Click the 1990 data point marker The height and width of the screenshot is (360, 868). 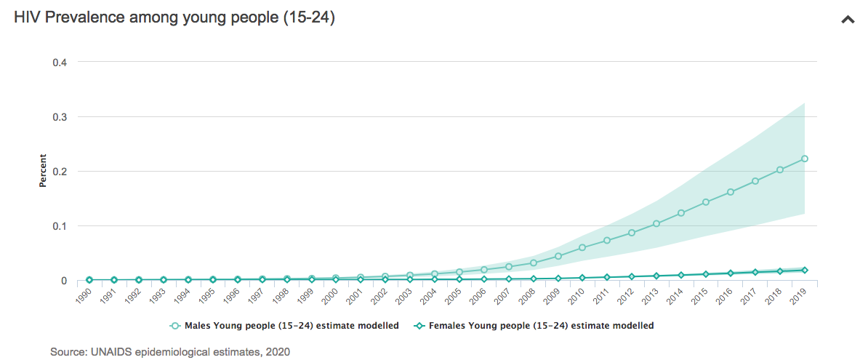tap(89, 280)
